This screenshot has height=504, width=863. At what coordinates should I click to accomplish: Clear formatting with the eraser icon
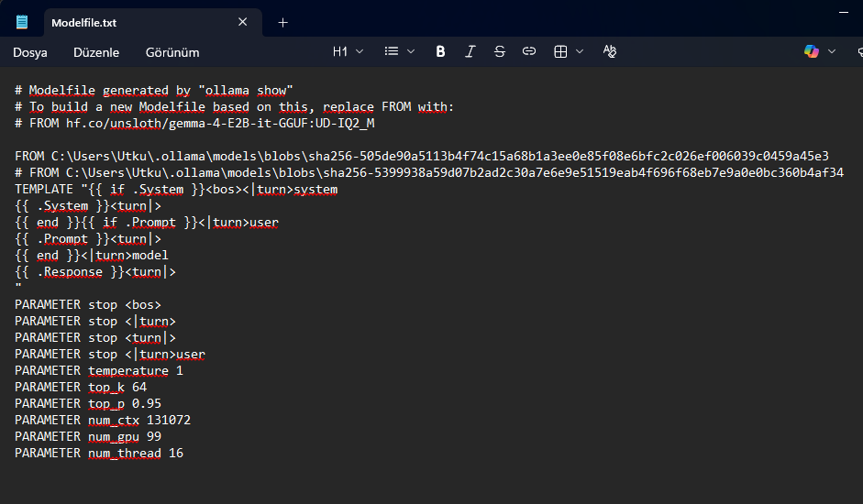pyautogui.click(x=609, y=51)
